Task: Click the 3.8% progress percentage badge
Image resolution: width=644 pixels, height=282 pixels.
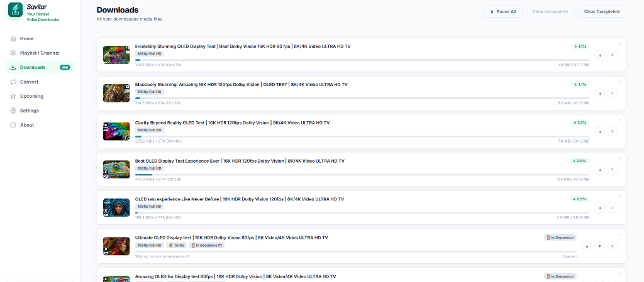Action: (x=579, y=161)
